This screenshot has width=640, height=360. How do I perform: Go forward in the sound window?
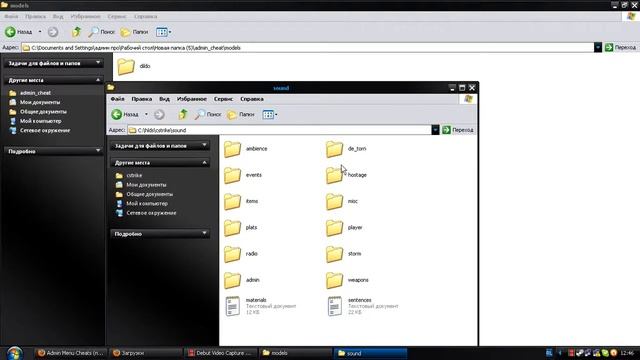click(x=159, y=115)
